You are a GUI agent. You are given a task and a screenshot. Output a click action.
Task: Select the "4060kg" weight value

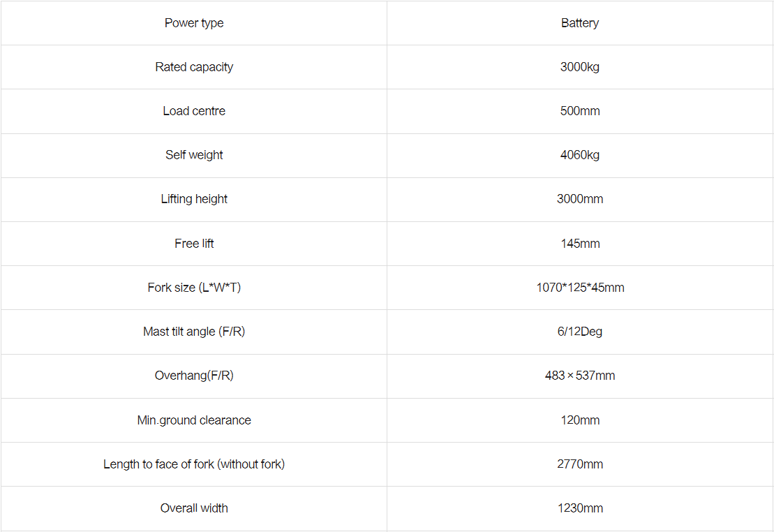pos(580,155)
